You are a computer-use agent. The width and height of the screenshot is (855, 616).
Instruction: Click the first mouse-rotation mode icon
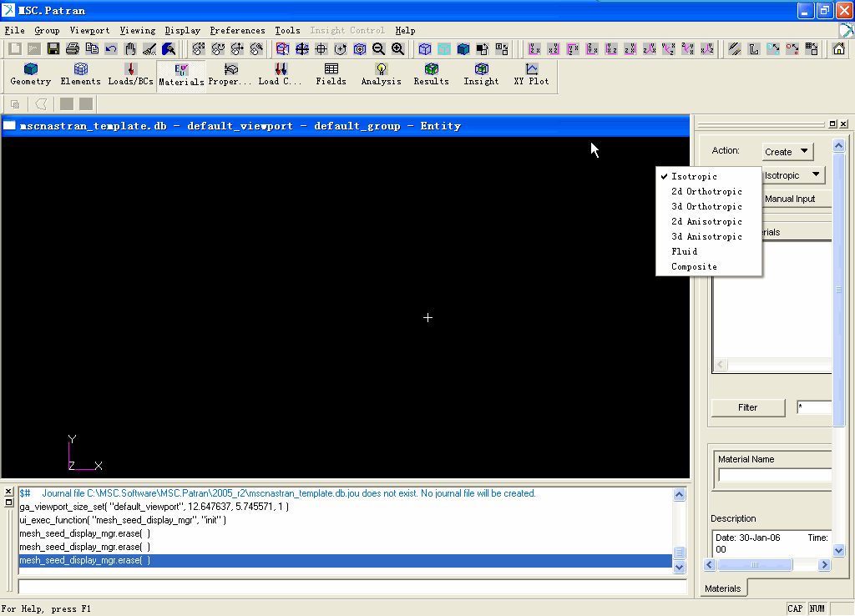click(x=199, y=49)
